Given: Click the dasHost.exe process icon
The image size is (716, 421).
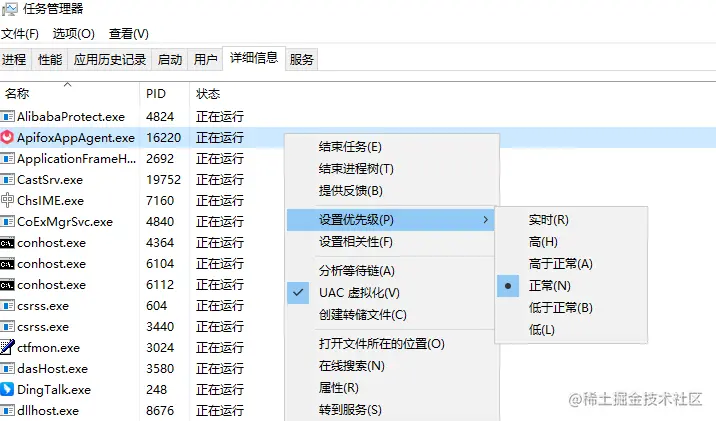Looking at the screenshot, I should [x=7, y=369].
